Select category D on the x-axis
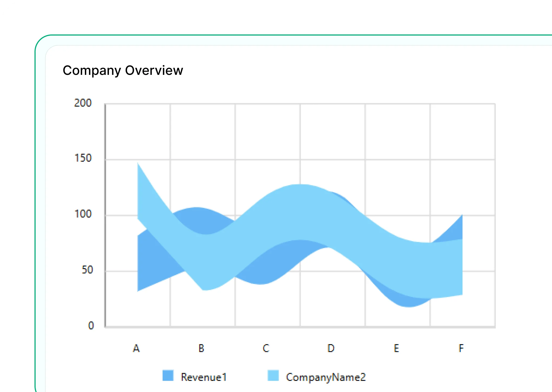Screen dimensions: 552x392 click(331, 348)
